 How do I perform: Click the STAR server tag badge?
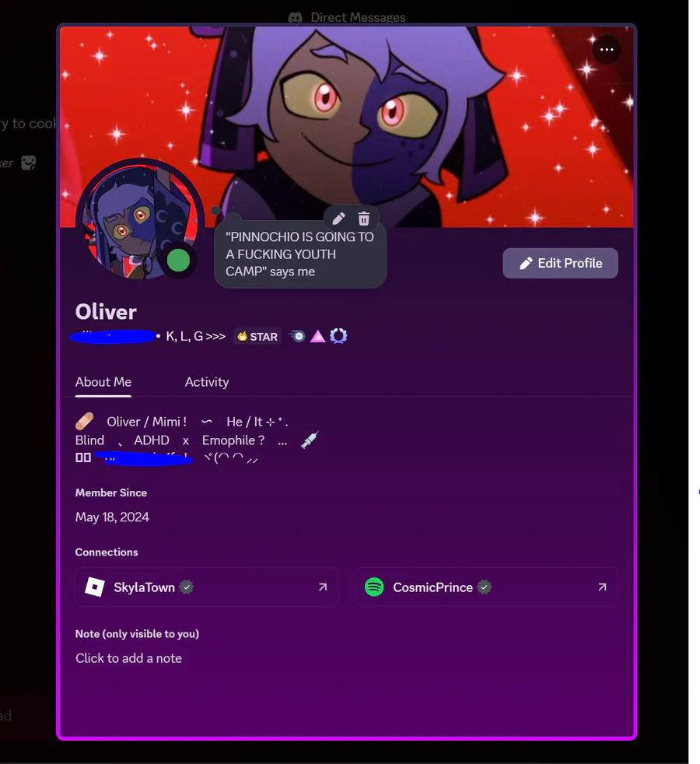tap(257, 337)
